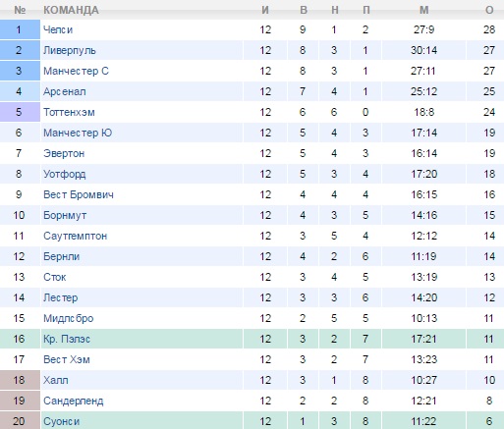Select the Арсенал team link
This screenshot has width=504, height=429.
click(65, 91)
